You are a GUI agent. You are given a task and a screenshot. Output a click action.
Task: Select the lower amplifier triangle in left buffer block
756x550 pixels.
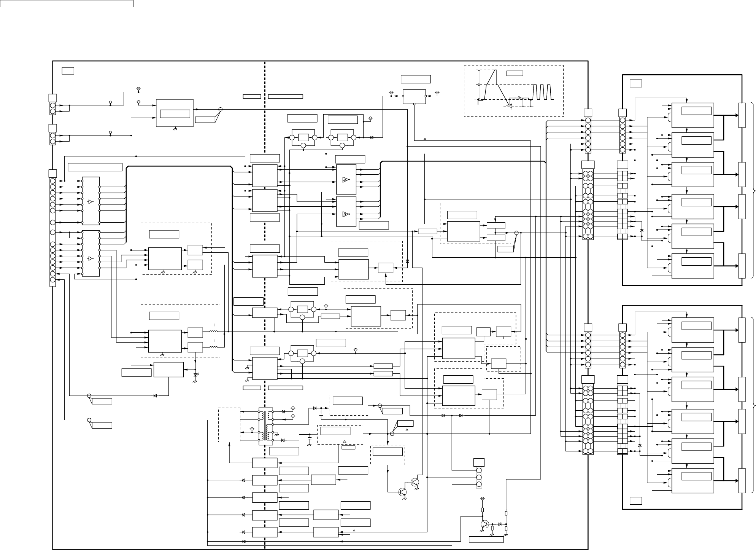[x=90, y=258]
